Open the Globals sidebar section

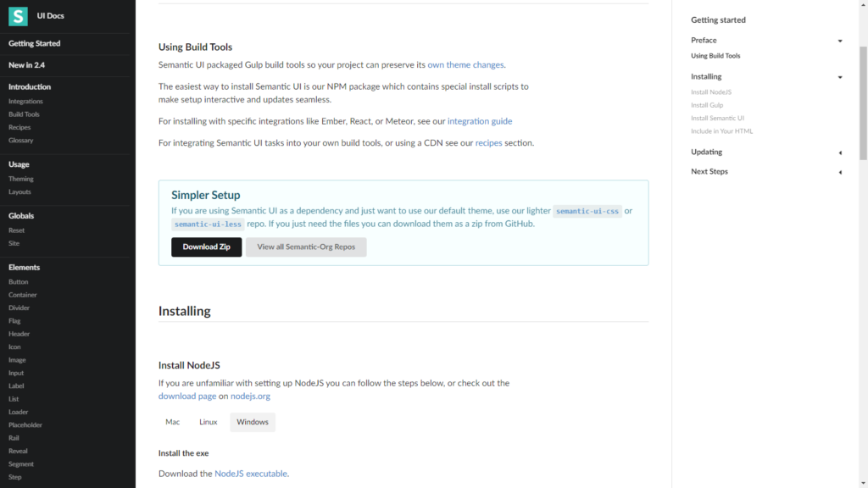(x=21, y=216)
